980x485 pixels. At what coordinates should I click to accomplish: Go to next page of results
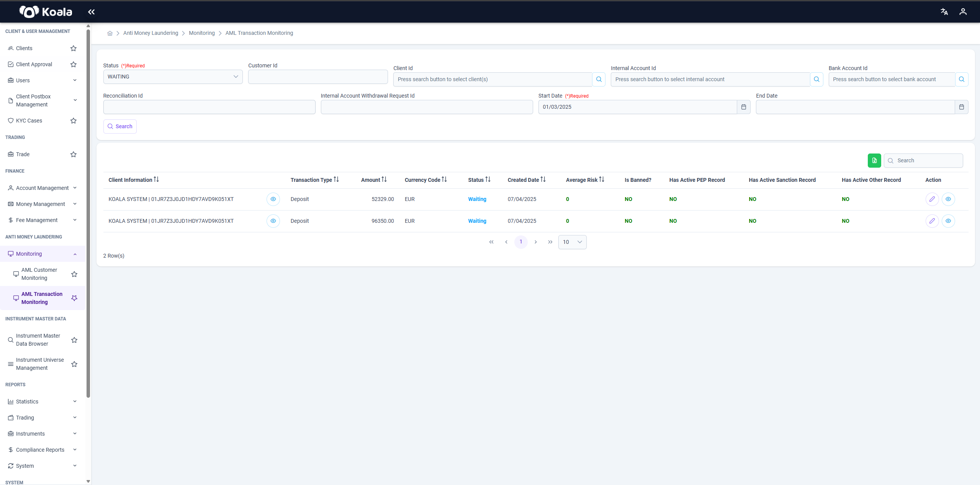[x=536, y=242]
